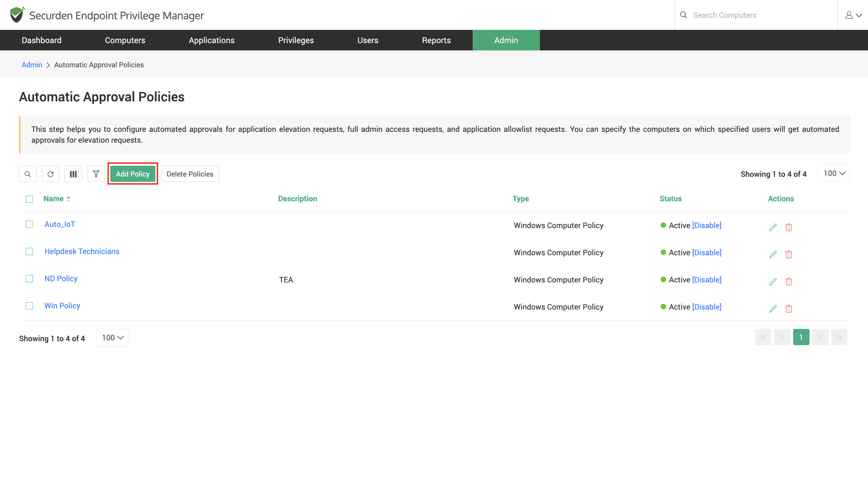Go to first page of results
This screenshot has height=490, width=868.
(x=763, y=337)
